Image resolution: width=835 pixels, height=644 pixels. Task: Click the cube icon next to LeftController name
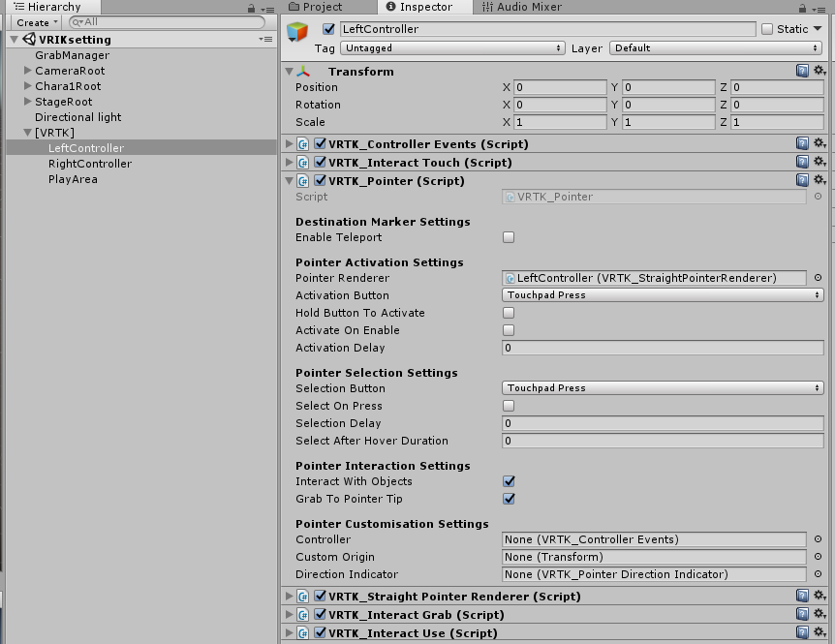point(297,29)
